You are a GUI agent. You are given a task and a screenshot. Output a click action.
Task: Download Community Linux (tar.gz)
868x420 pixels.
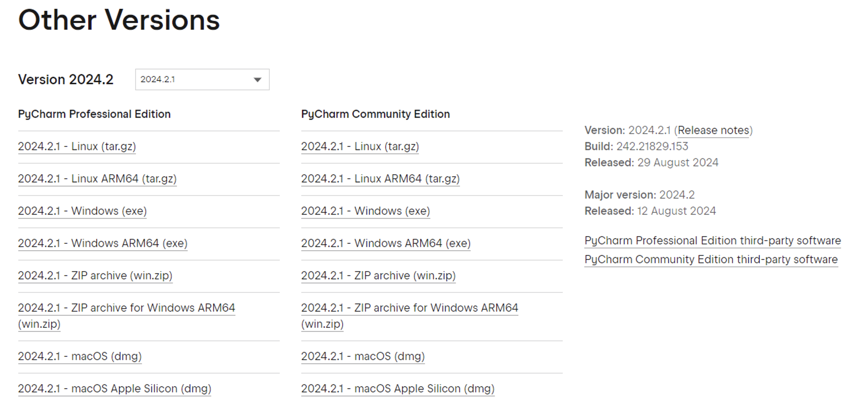tap(360, 146)
